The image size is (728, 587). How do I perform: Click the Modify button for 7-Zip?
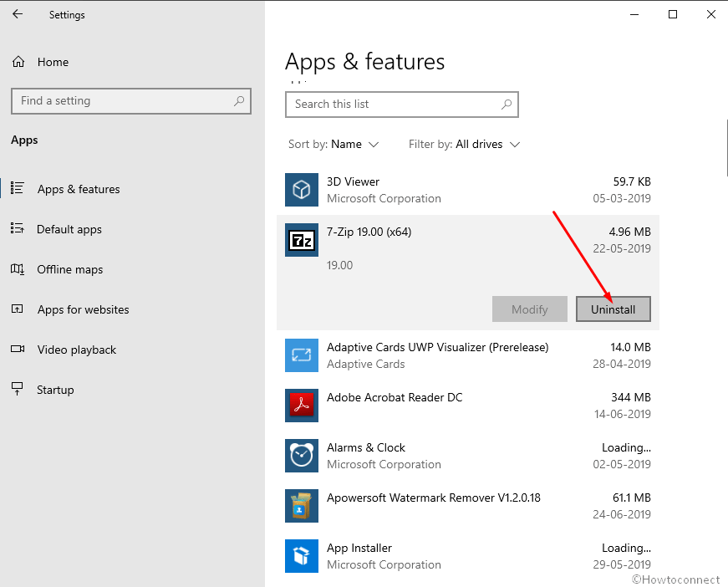(530, 309)
